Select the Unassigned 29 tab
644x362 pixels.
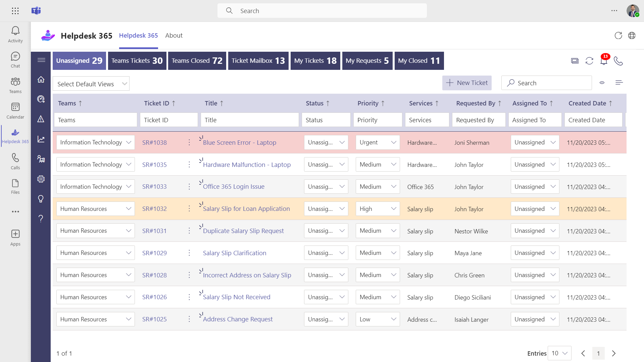pyautogui.click(x=79, y=61)
